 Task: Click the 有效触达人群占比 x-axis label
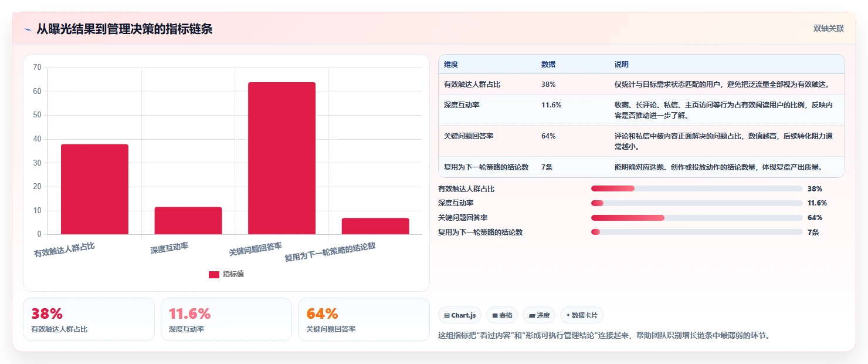(x=64, y=250)
